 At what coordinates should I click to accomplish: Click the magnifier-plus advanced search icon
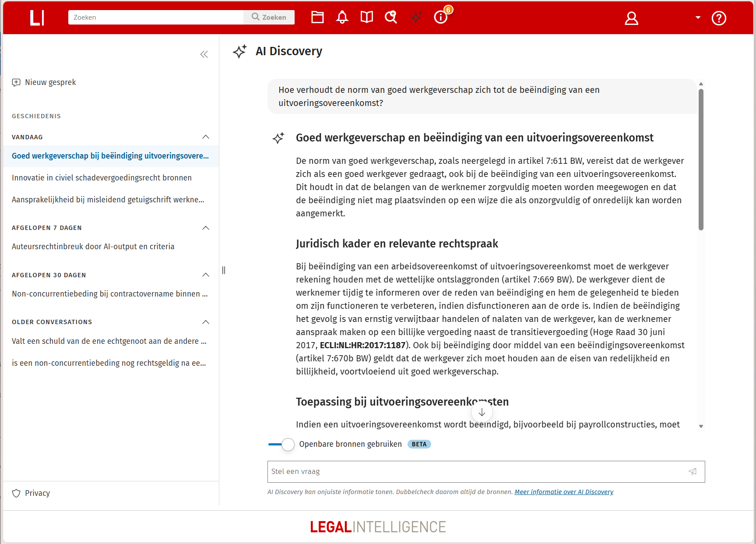point(391,18)
